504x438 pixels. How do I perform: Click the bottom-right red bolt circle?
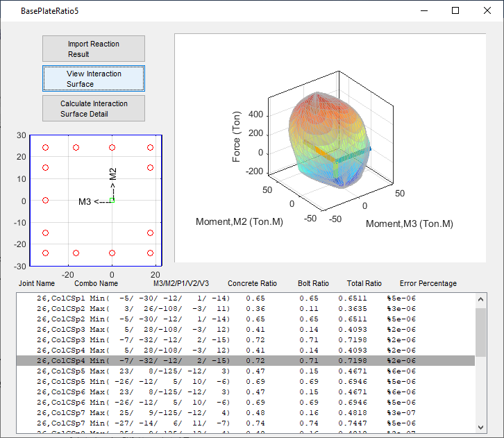[x=150, y=253]
